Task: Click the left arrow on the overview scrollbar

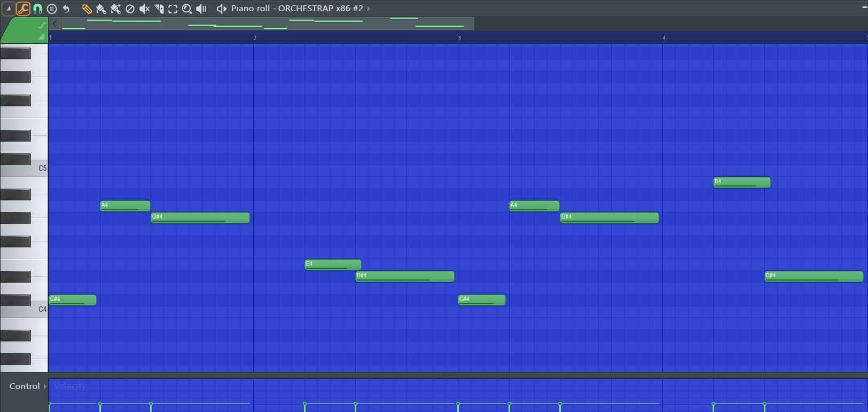Action: tap(54, 24)
